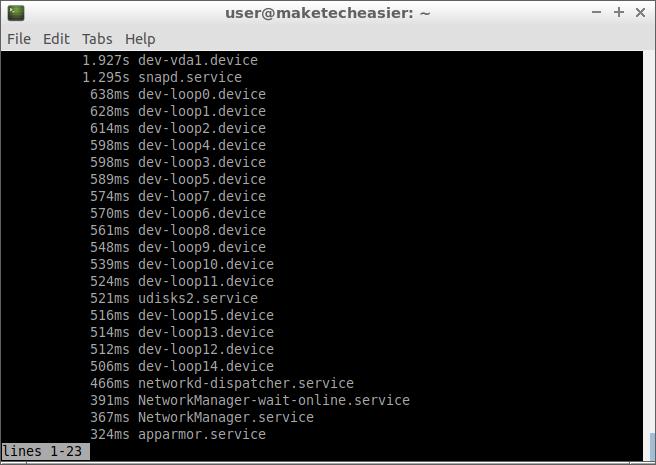The image size is (656, 465).
Task: Click the NetworkManager.service entry at 367ms
Action: point(225,417)
